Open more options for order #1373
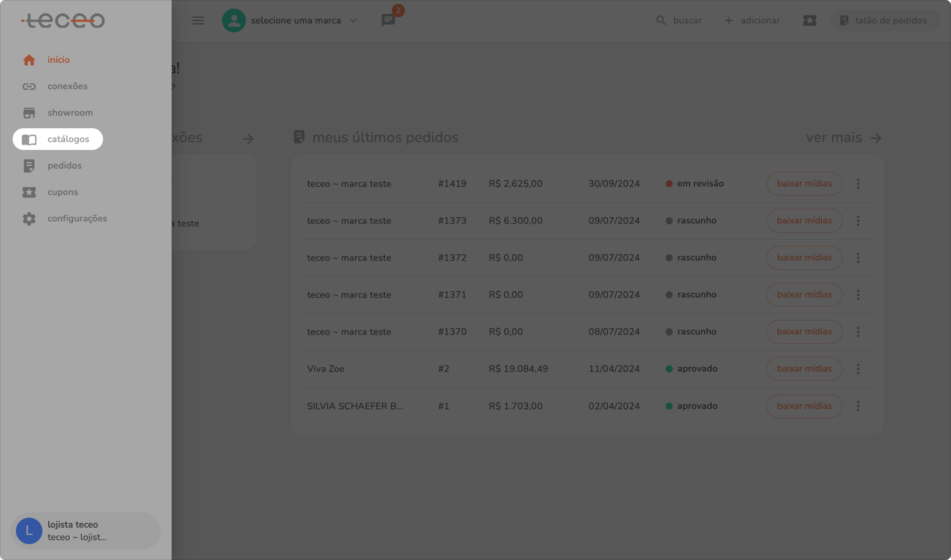951x560 pixels. (858, 221)
